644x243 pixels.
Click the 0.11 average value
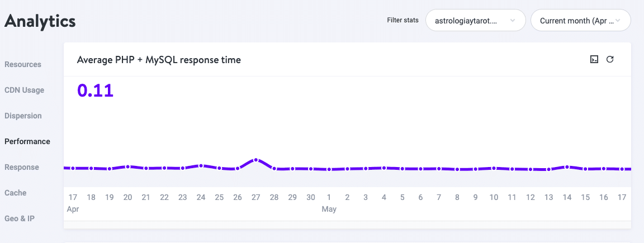tap(95, 90)
